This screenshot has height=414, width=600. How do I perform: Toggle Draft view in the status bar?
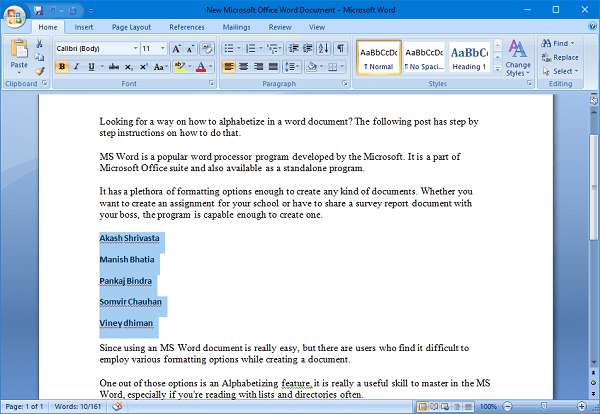[468, 406]
